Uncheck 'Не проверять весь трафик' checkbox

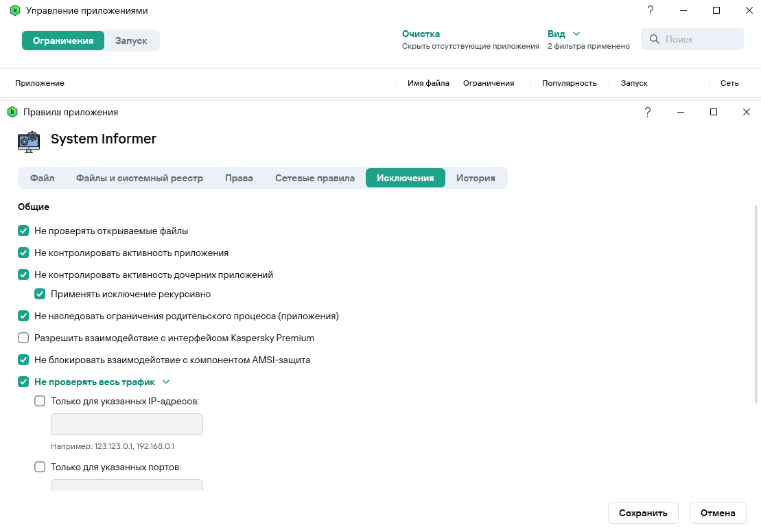(x=23, y=382)
